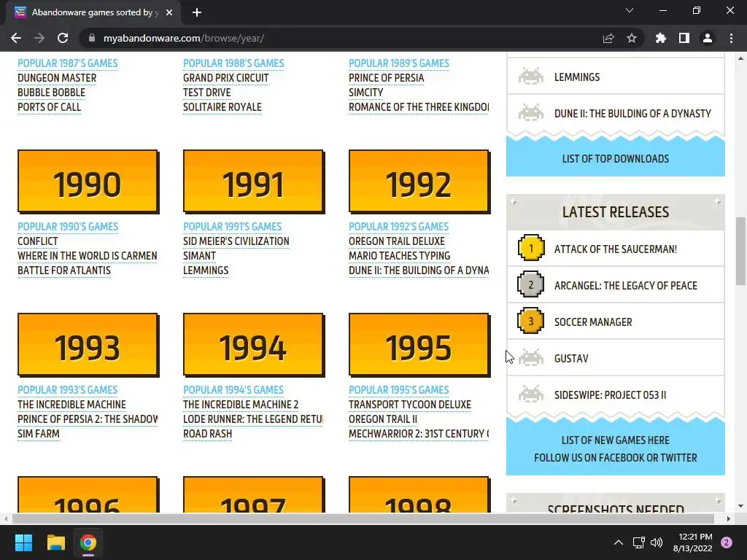The width and height of the screenshot is (747, 560).
Task: Go back to the previous page
Action: point(16,38)
